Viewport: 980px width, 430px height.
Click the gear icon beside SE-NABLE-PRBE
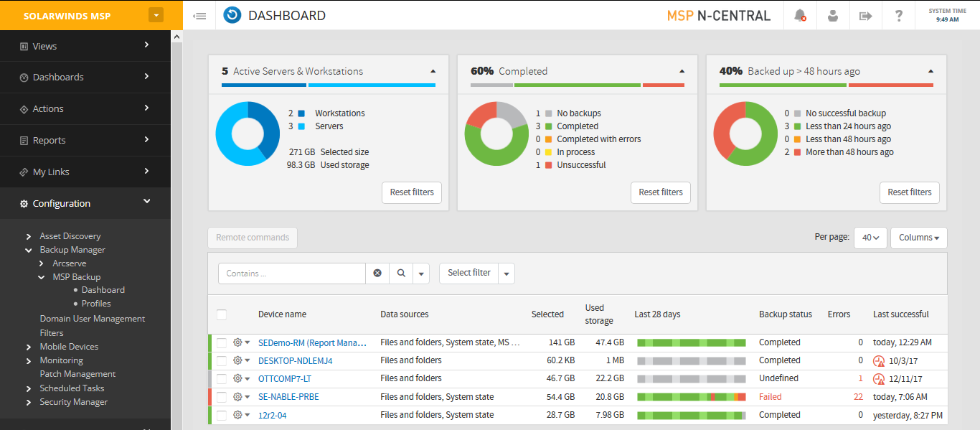click(x=237, y=396)
